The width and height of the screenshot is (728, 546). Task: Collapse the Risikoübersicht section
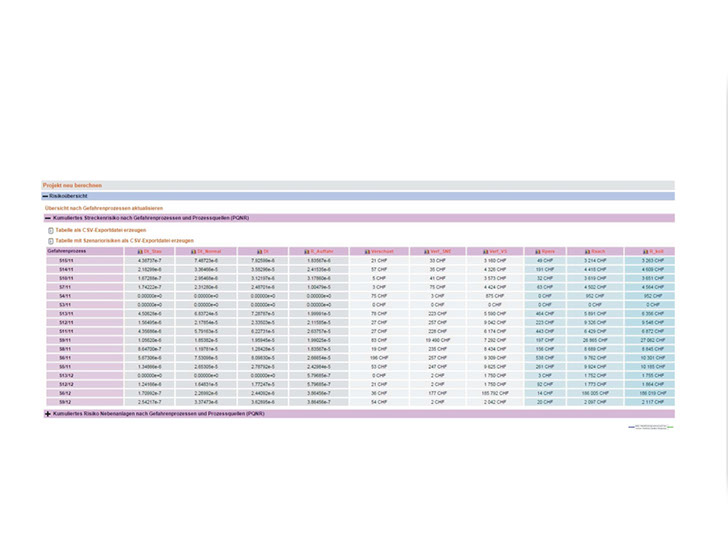(46, 197)
